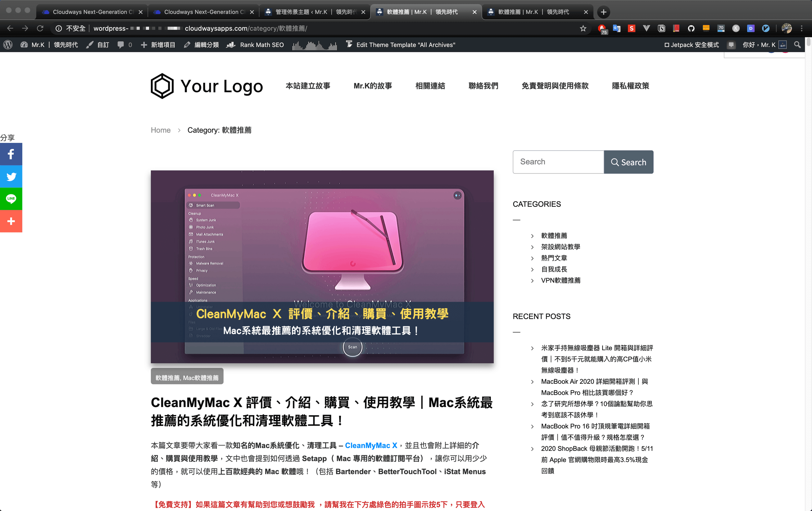Switch to the last 軟體推薦 tab
This screenshot has height=511, width=812.
[537, 12]
